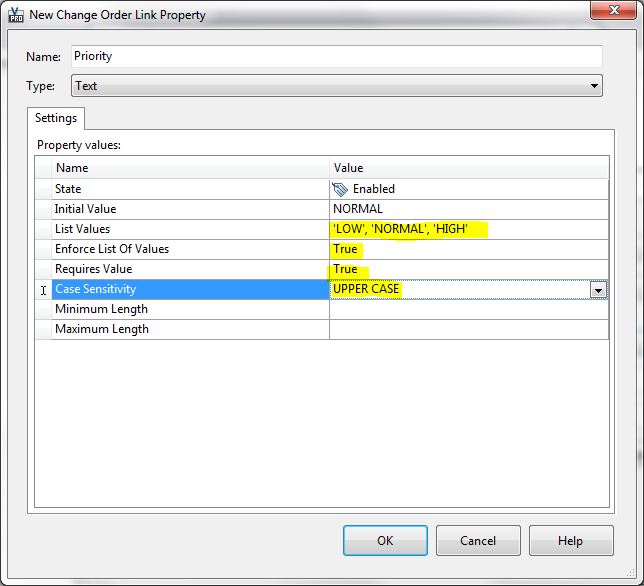This screenshot has width=644, height=586.
Task: Click the row selector beside Case Sensitivity
Action: (43, 290)
